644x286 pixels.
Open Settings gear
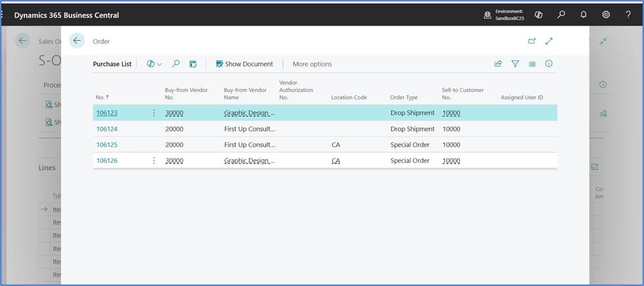click(606, 14)
